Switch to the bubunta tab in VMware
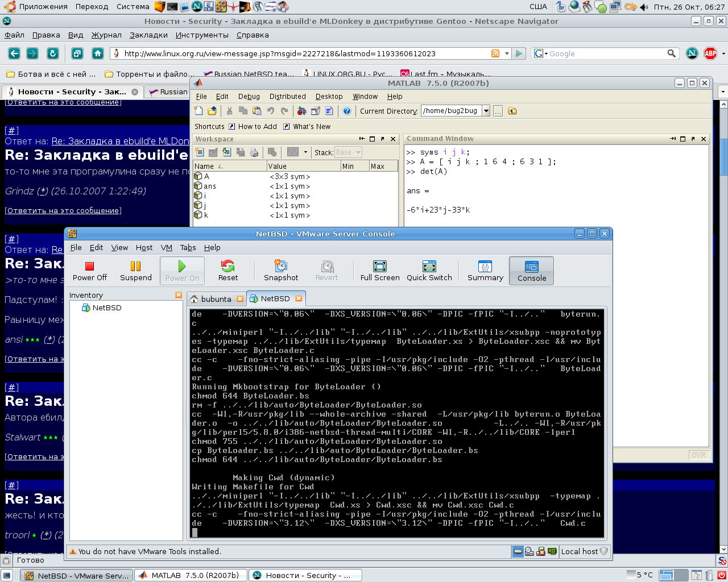Image resolution: width=728 pixels, height=582 pixels. click(216, 299)
